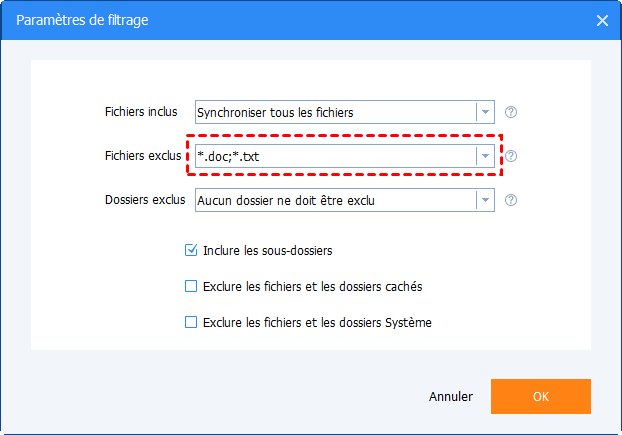Image resolution: width=622 pixels, height=435 pixels.
Task: Click the Dossiers exclus label
Action: [x=145, y=200]
